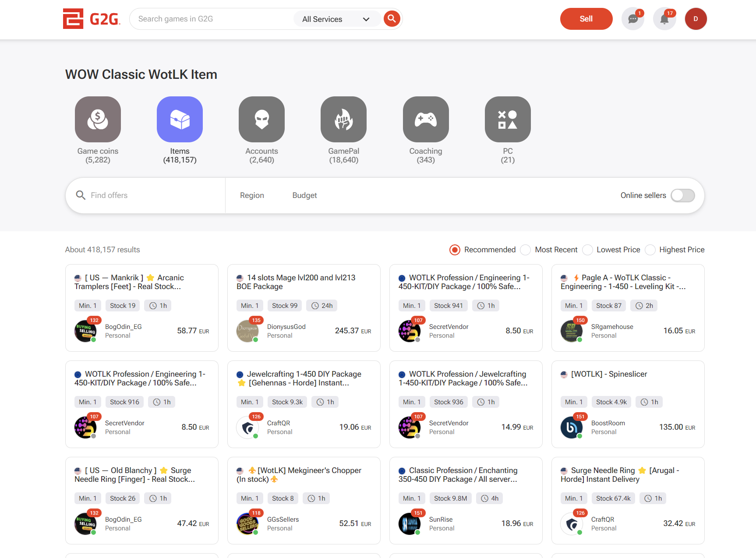Open SecretVendor avatar on 14.99 EUR offer

pos(410,427)
